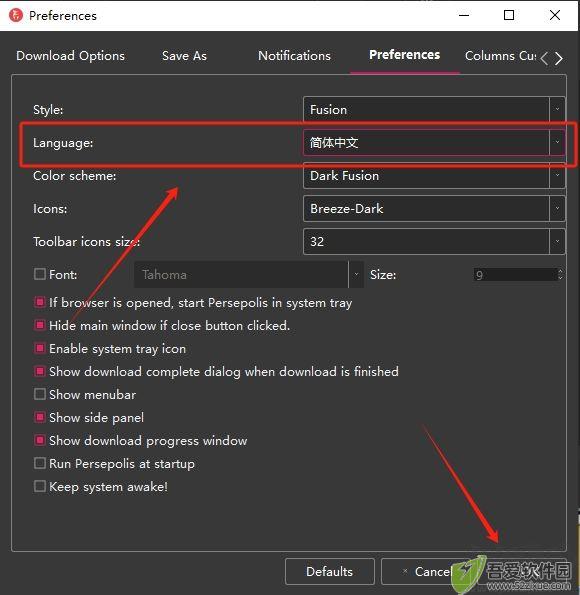This screenshot has width=580, height=595.
Task: Click the Defaults button
Action: click(329, 571)
